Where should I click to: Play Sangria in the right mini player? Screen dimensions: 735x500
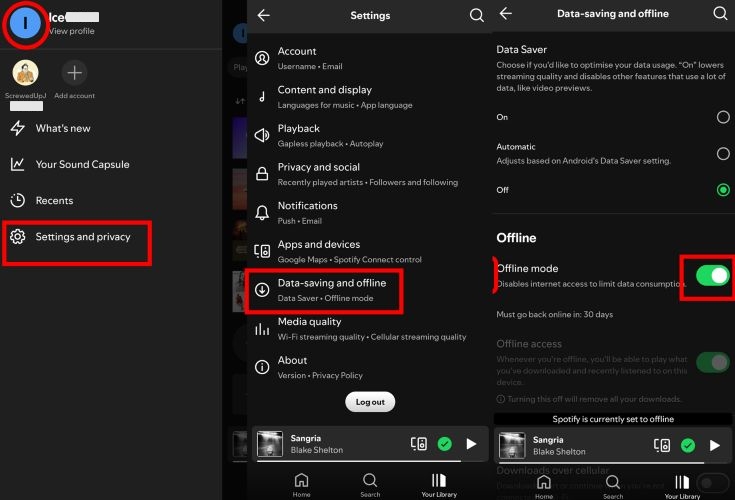(715, 445)
